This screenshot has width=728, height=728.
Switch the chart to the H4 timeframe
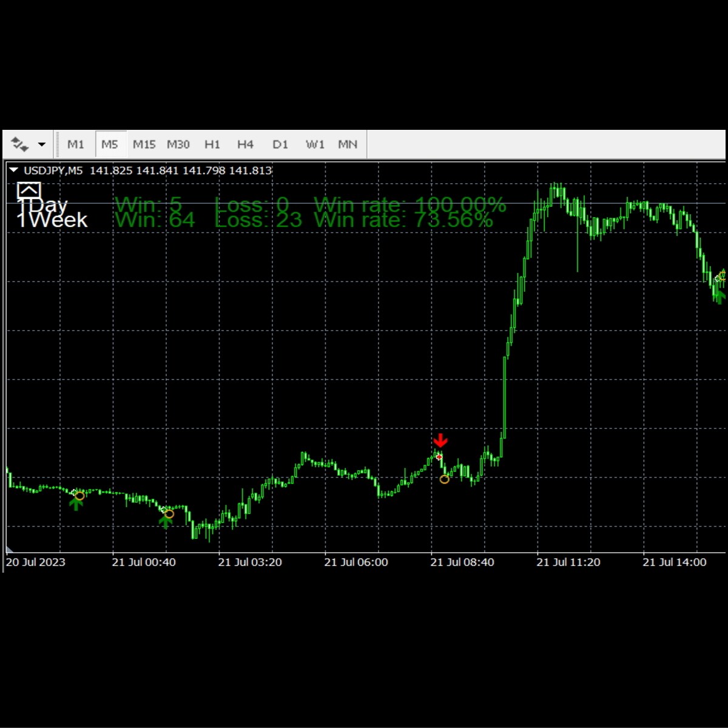245,144
